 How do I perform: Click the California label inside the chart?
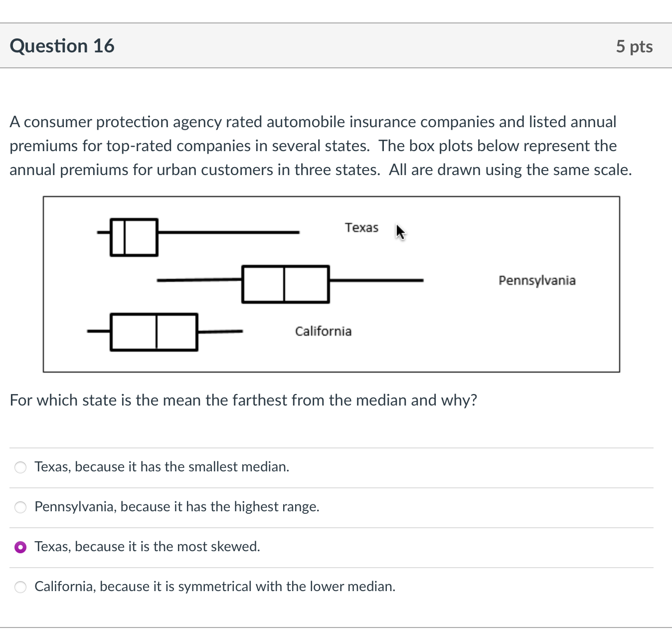coord(323,331)
